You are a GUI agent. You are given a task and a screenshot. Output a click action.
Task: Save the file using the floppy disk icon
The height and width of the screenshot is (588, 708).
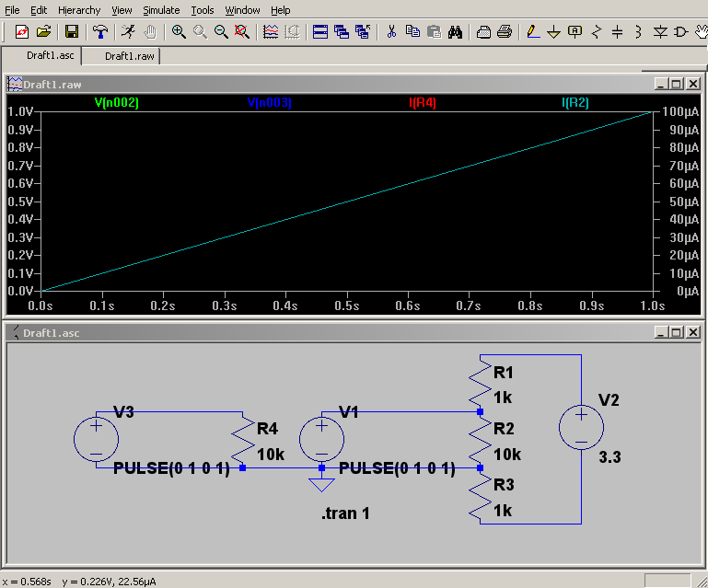(x=71, y=31)
